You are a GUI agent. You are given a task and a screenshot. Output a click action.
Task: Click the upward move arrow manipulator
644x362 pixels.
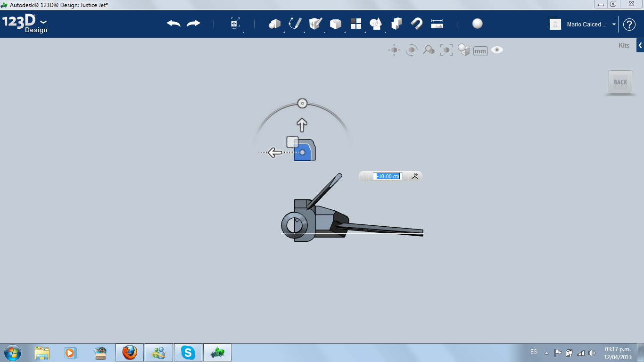[302, 125]
